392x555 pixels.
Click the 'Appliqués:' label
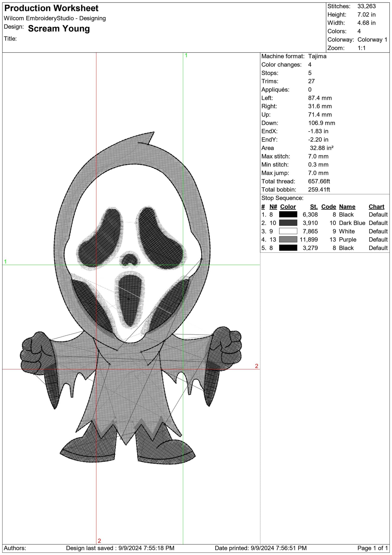click(x=275, y=90)
